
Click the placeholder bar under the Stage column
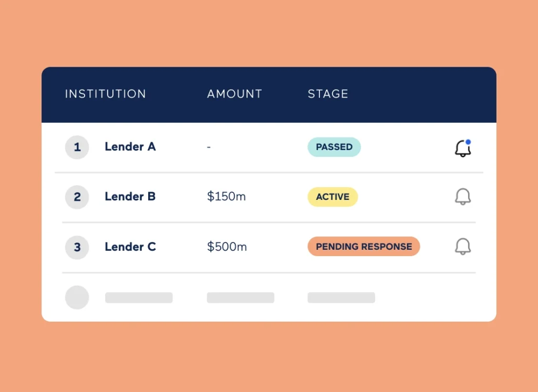click(341, 298)
